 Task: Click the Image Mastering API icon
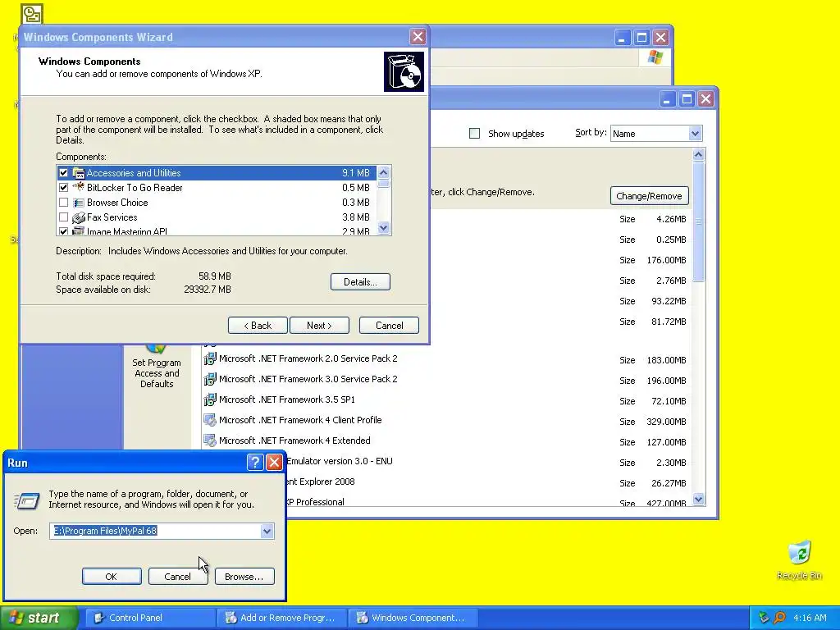pos(79,231)
